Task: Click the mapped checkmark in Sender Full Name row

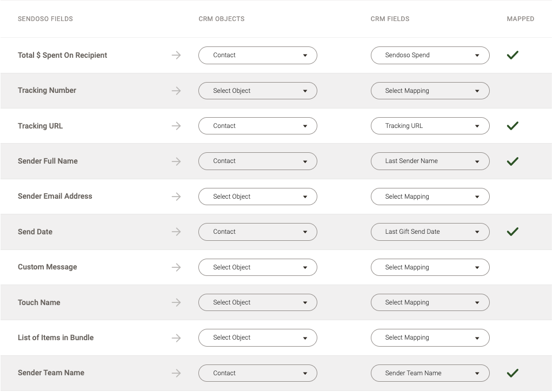Action: (512, 161)
